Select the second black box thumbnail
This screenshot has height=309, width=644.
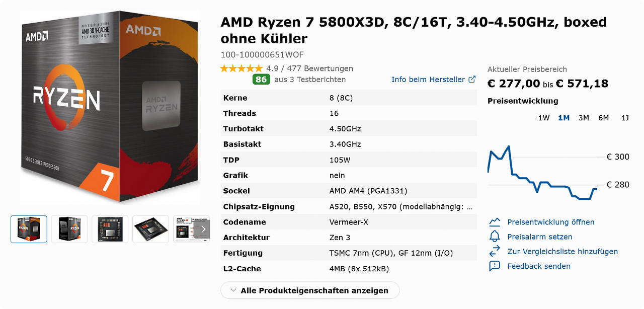click(x=69, y=229)
